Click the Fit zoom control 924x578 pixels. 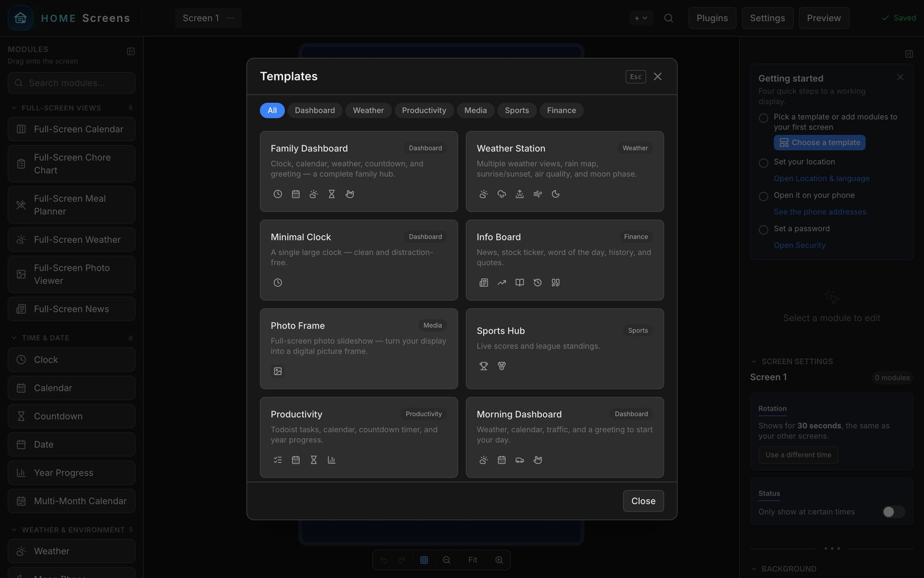click(472, 560)
